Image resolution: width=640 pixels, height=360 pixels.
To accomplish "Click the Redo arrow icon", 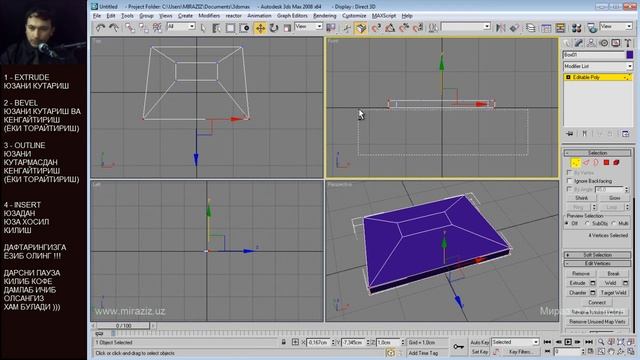I will (113, 28).
